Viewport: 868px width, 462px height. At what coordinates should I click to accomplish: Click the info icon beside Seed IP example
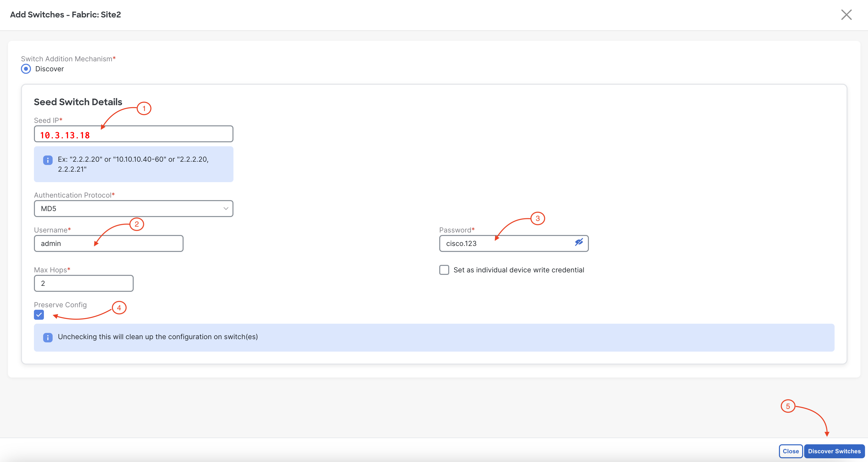[48, 160]
